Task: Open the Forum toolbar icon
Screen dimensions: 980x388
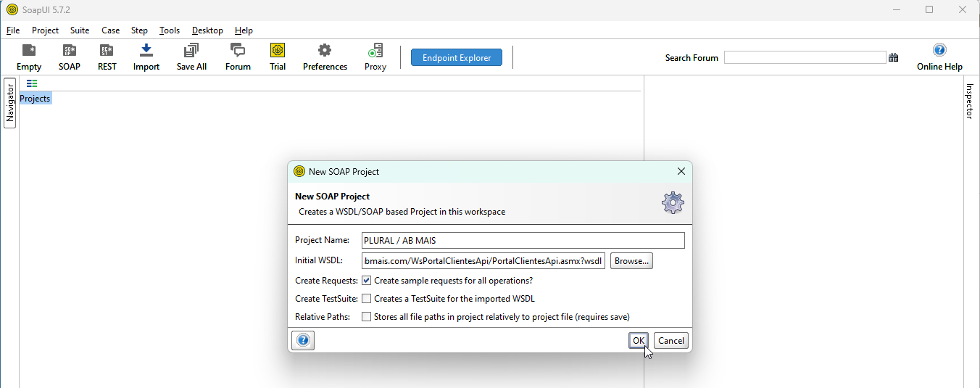Action: click(x=238, y=50)
